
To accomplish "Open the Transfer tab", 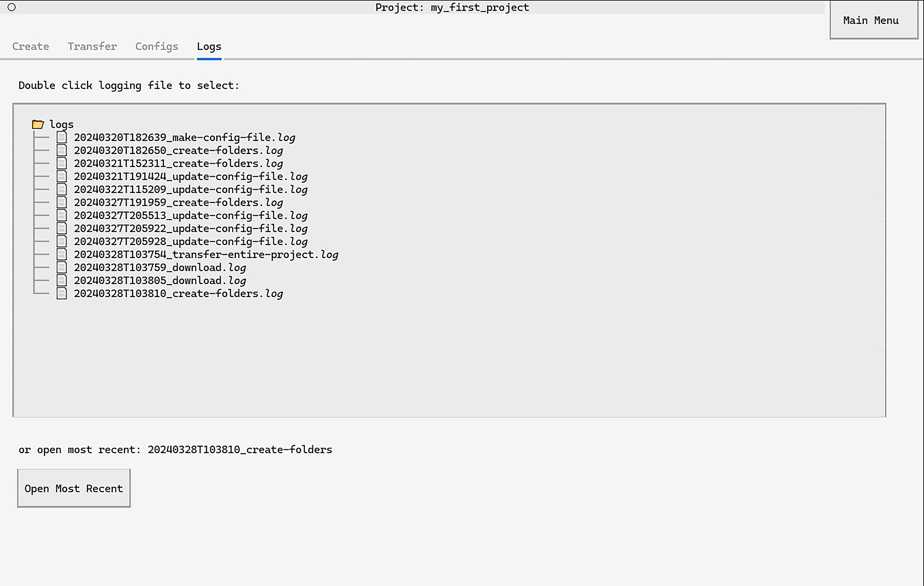I will [92, 46].
